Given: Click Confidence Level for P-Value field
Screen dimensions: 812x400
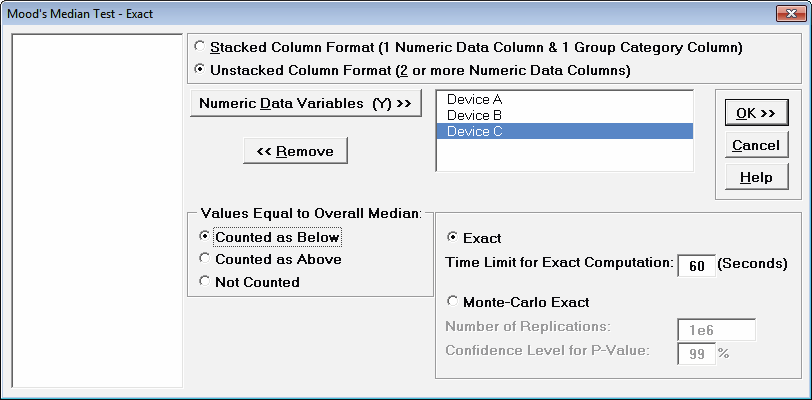Looking at the screenshot, I should tap(696, 353).
